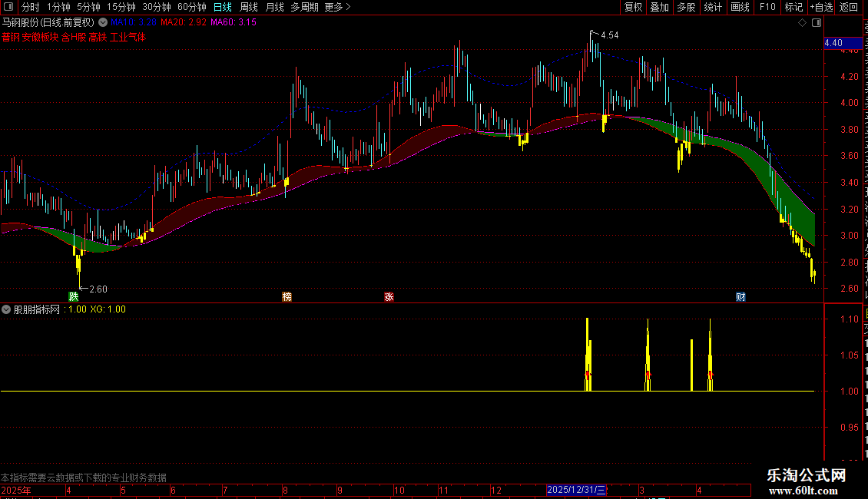This screenshot has height=499, width=868.
Task: Click the 叠加 overlay button
Action: (659, 7)
